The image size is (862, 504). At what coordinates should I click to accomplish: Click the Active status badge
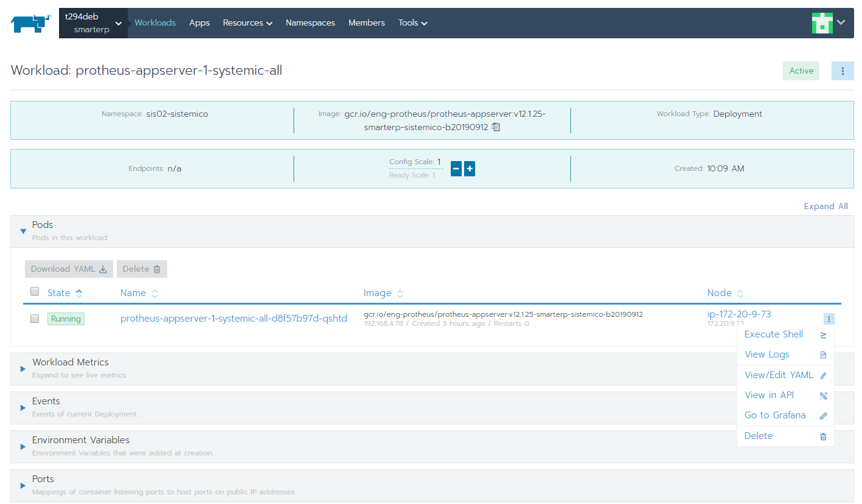click(801, 71)
